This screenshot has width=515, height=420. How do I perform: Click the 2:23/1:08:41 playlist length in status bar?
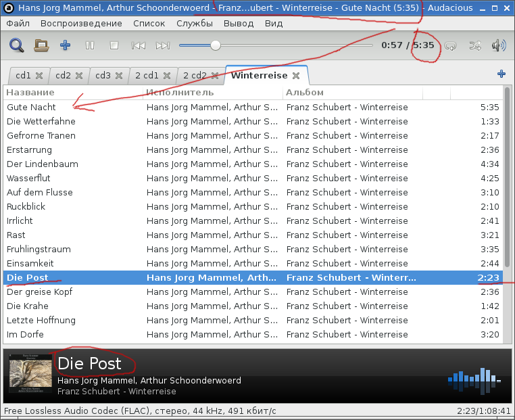pos(483,411)
